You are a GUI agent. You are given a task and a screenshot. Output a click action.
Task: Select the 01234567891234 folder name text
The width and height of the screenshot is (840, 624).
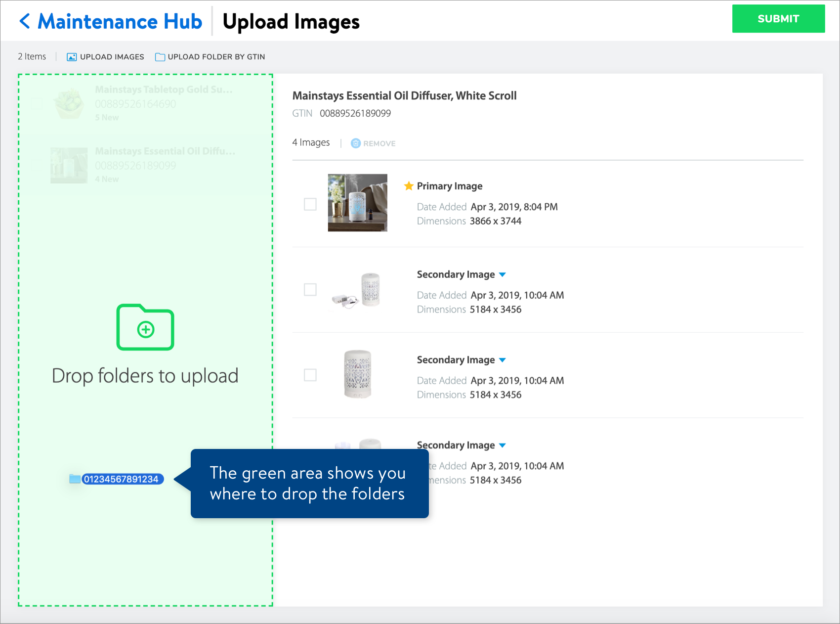(123, 479)
